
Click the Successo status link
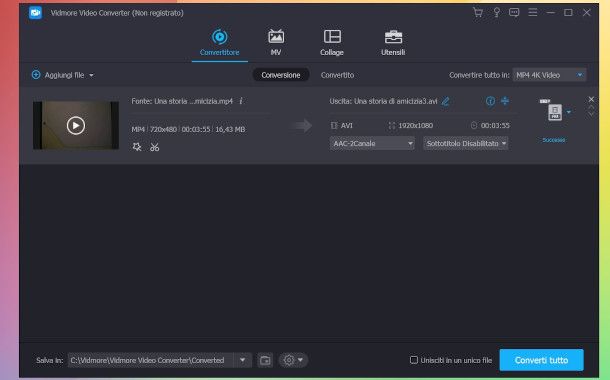554,140
